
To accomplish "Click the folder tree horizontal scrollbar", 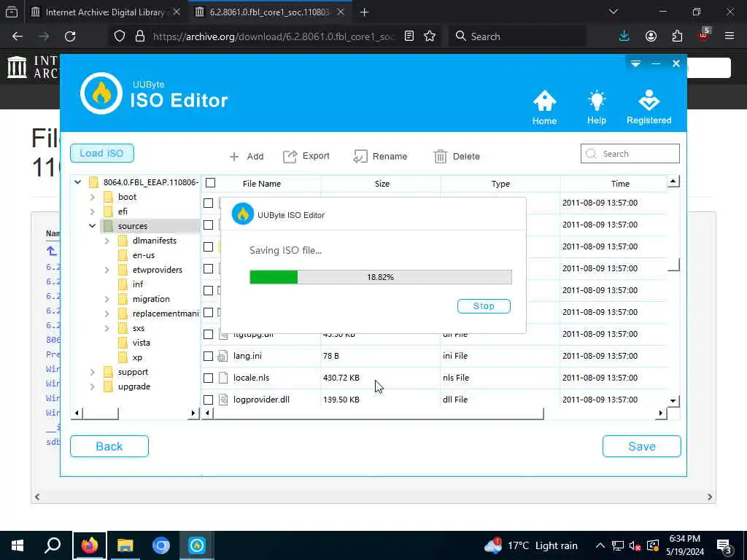I will 101,413.
